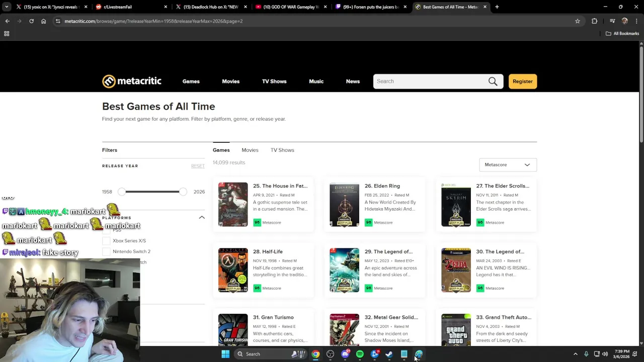
Task: Click the Skyrim cover thumbnail
Action: point(456,205)
